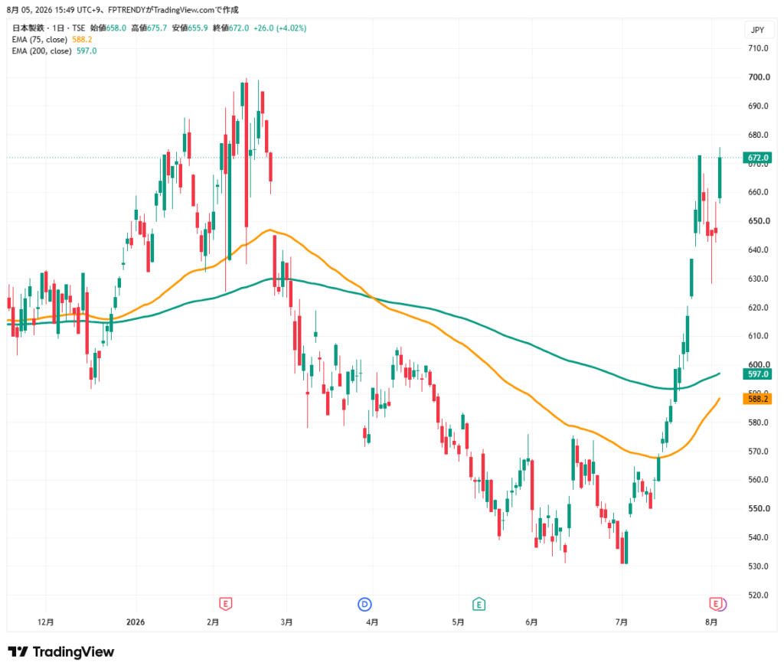784x672 pixels.
Task: Click the 7月 date axis label
Action: click(622, 622)
